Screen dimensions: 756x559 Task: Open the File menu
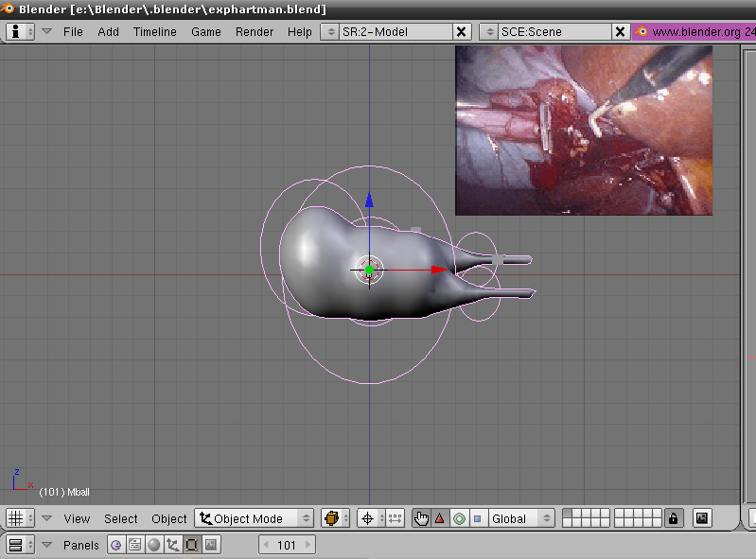73,32
